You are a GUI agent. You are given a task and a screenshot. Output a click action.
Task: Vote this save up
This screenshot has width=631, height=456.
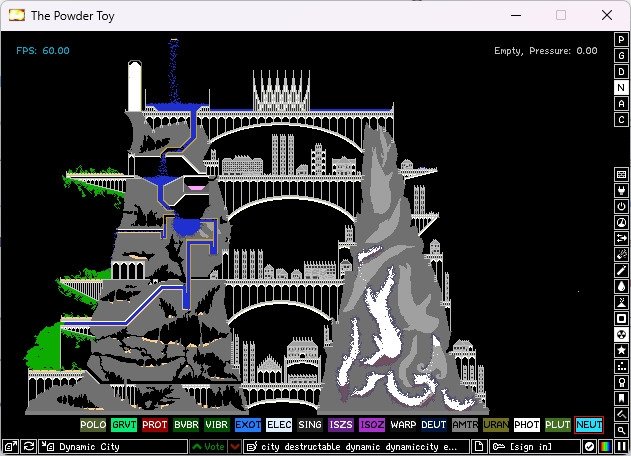pos(208,446)
